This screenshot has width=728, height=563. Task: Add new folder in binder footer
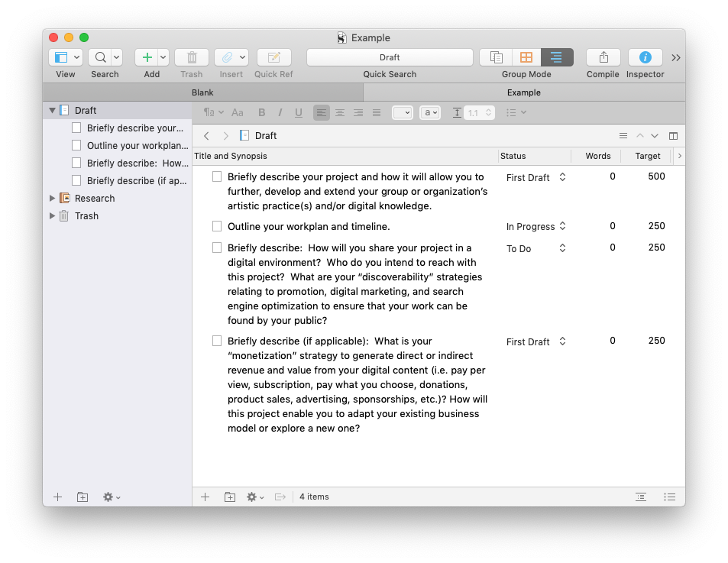(x=83, y=497)
